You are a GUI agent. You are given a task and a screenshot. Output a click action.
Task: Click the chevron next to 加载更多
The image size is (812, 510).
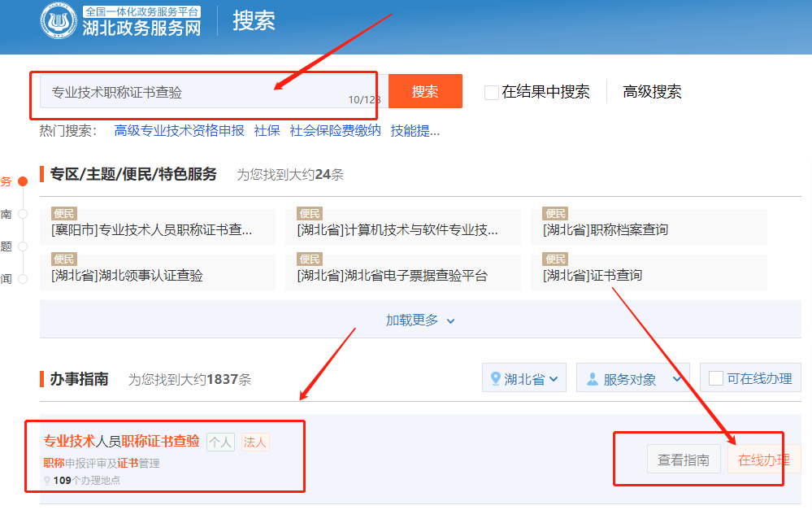tap(450, 321)
